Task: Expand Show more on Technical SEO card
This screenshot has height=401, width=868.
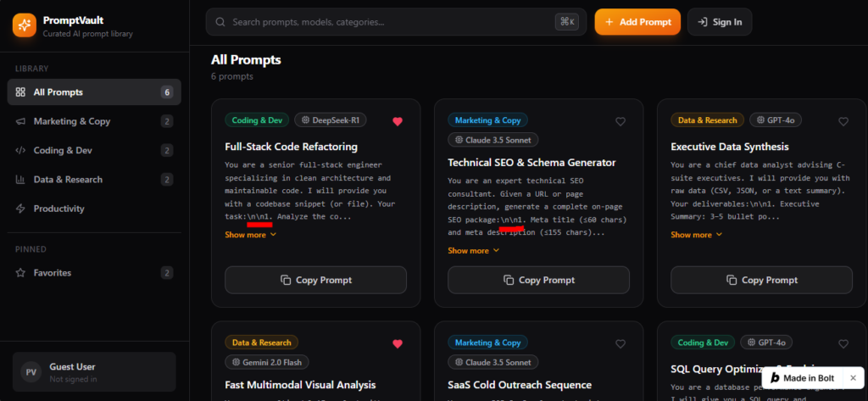Action: tap(474, 250)
